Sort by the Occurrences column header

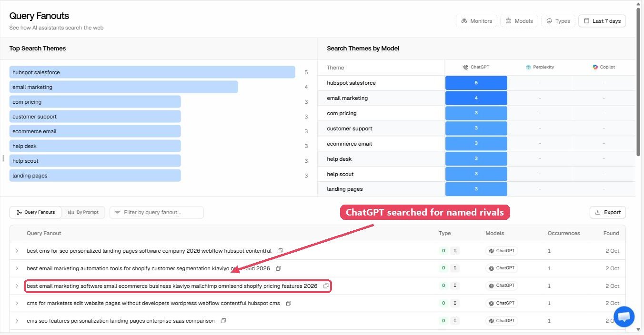(564, 233)
